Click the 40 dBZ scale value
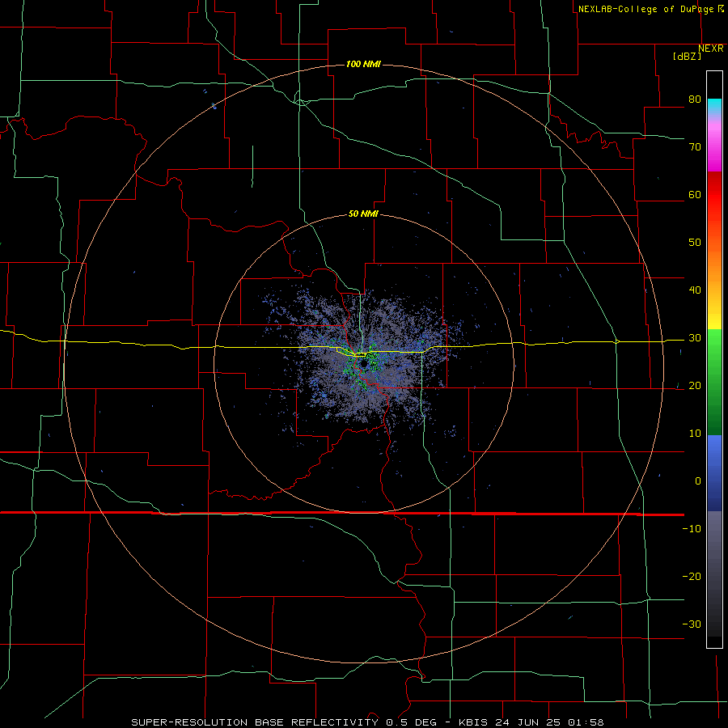This screenshot has height=728, width=728. pyautogui.click(x=695, y=290)
